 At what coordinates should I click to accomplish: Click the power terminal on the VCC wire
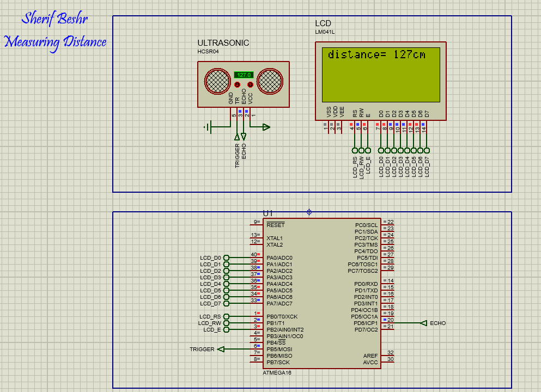pyautogui.click(x=265, y=126)
